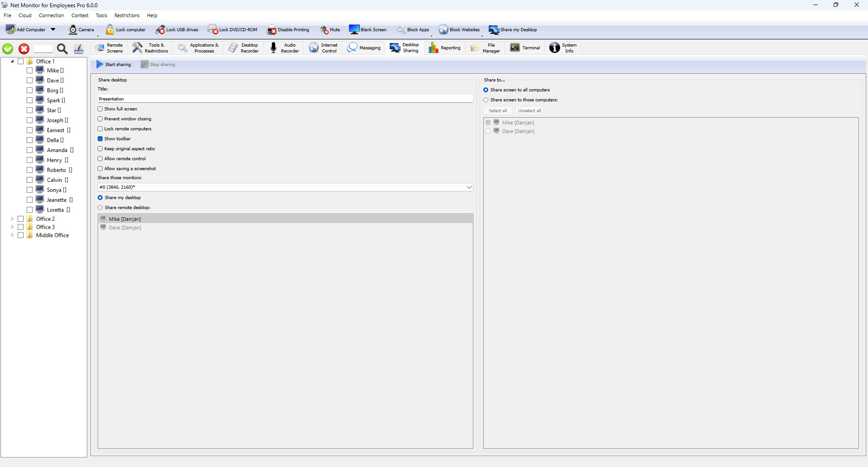Open the Restrictions menu
Image resolution: width=868 pixels, height=467 pixels.
(x=127, y=15)
